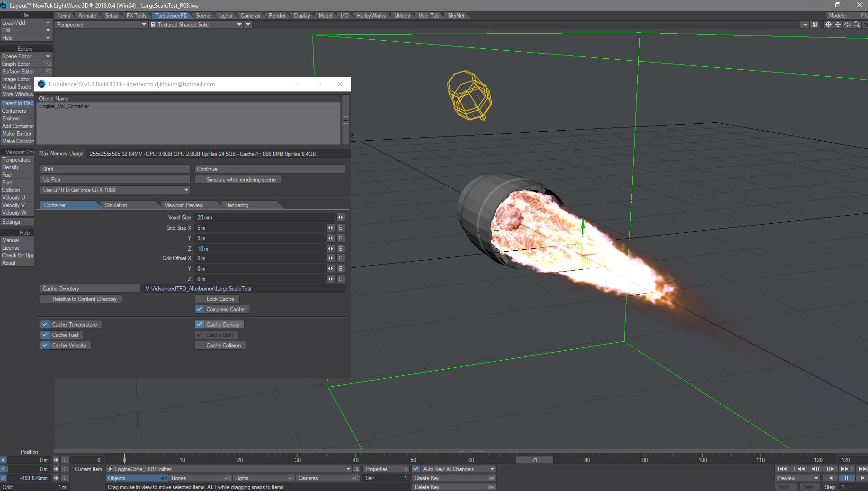Jump to first frame in transport controls

click(x=782, y=469)
